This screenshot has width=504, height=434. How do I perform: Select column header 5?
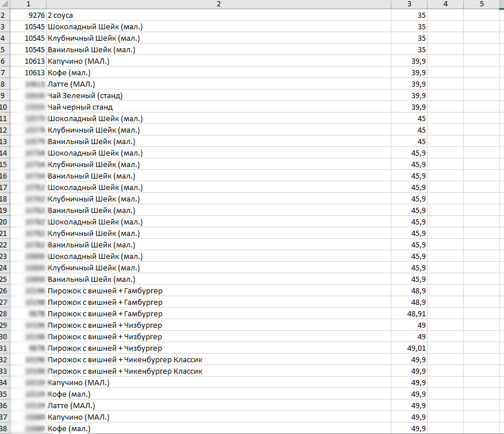click(x=482, y=4)
